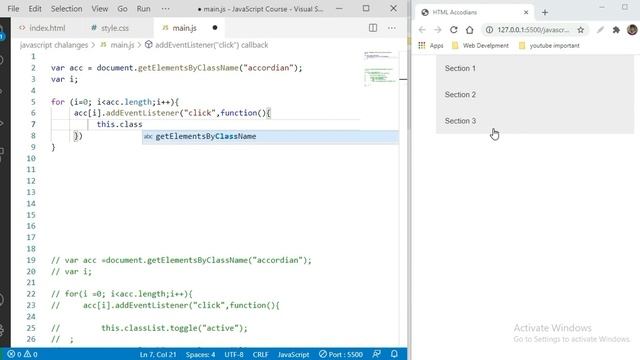The height and width of the screenshot is (360, 640).
Task: Click the Split Editor icon
Action: (373, 28)
